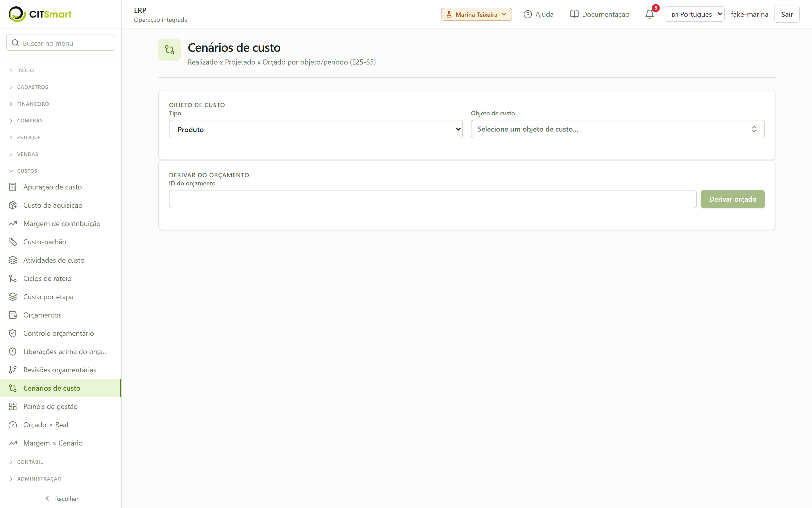Click the Derivar orçado button

pos(733,199)
